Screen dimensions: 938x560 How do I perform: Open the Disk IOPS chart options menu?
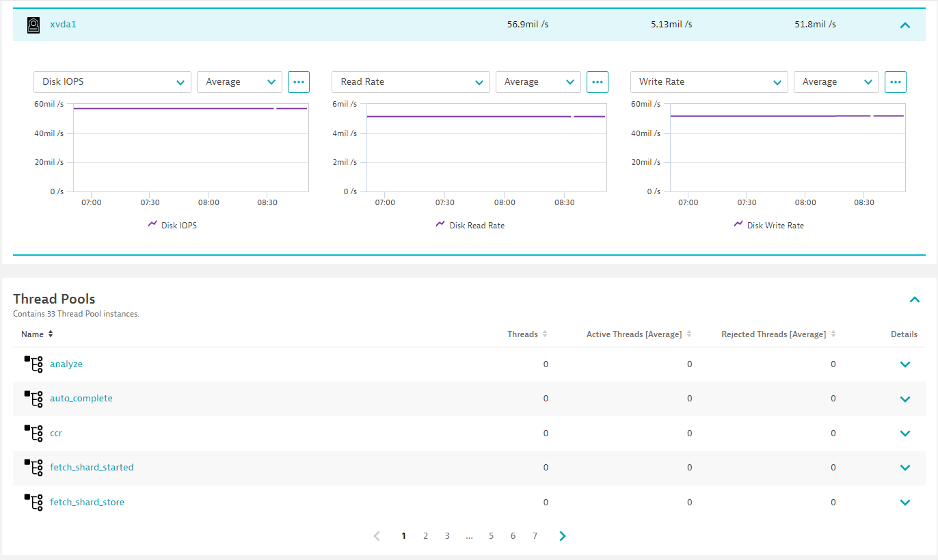299,82
